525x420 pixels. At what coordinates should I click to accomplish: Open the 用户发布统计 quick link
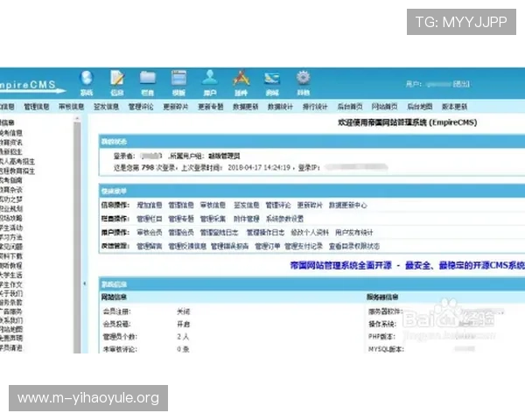[x=353, y=233]
